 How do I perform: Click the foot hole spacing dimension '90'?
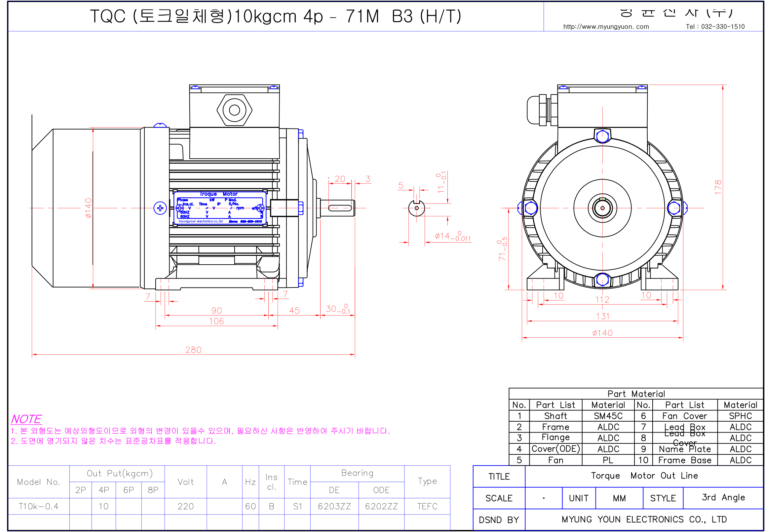click(x=216, y=311)
